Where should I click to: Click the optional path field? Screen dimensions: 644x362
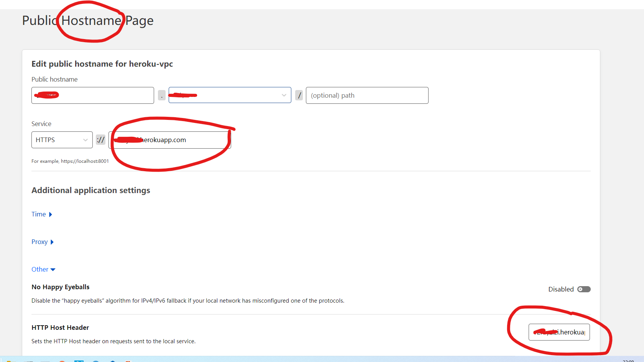(367, 95)
